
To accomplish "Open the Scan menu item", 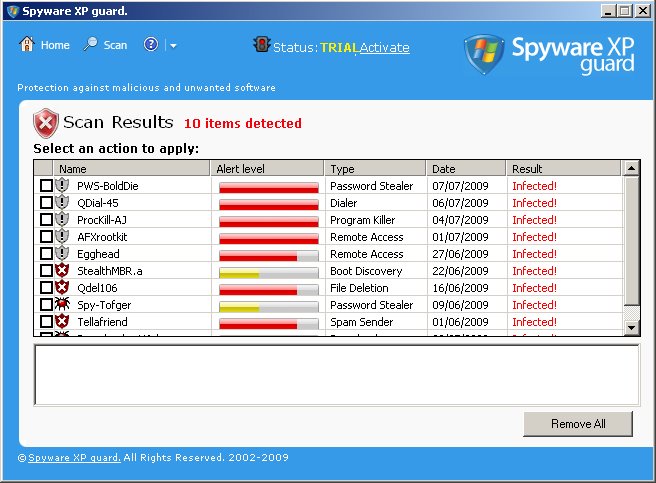I will pyautogui.click(x=115, y=45).
